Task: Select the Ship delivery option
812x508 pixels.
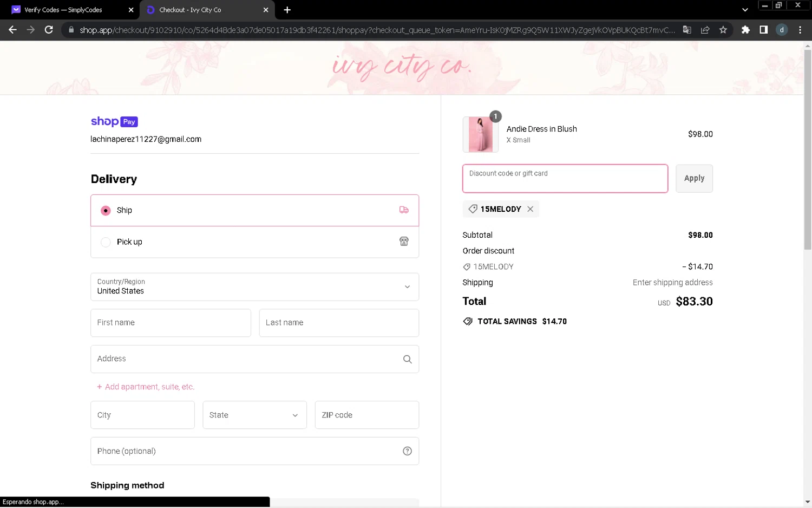Action: coord(254,210)
